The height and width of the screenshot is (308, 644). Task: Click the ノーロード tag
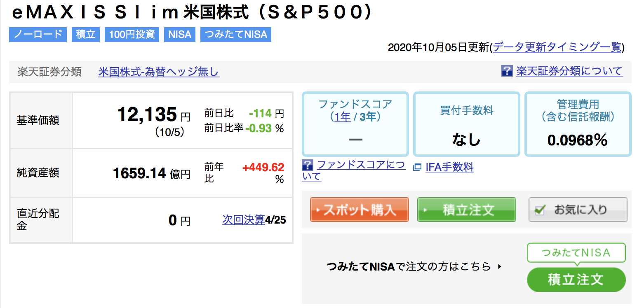pyautogui.click(x=38, y=34)
